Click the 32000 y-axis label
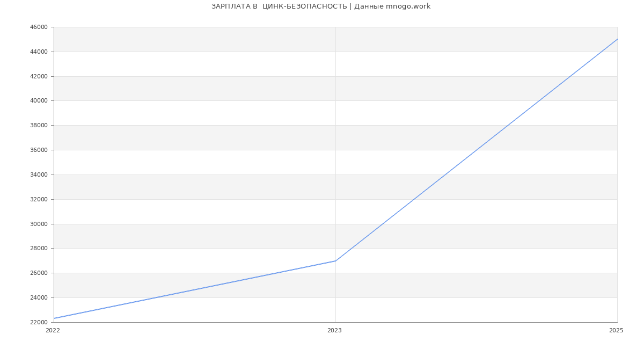 click(38, 199)
